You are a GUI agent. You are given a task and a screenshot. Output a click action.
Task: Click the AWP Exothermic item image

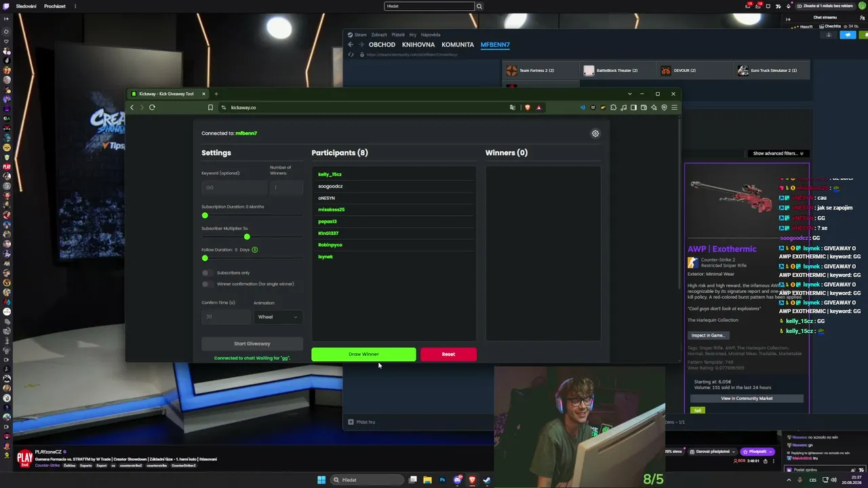pos(731,198)
